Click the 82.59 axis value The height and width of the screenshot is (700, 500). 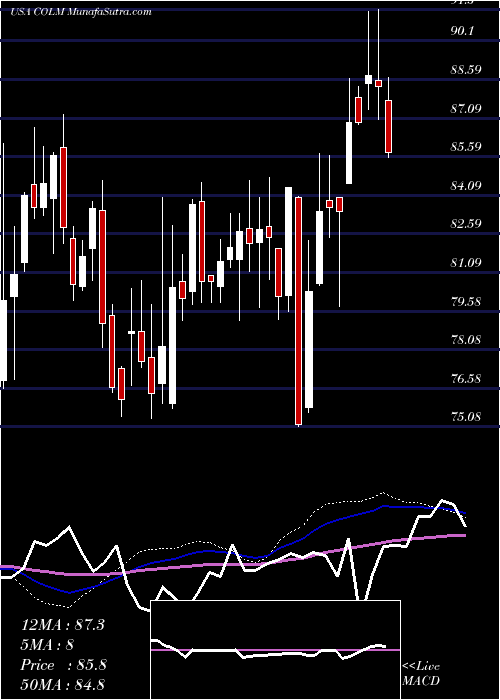tap(466, 223)
